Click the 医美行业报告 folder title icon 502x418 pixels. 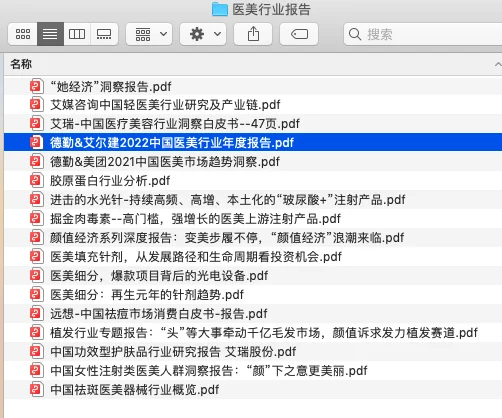point(220,9)
